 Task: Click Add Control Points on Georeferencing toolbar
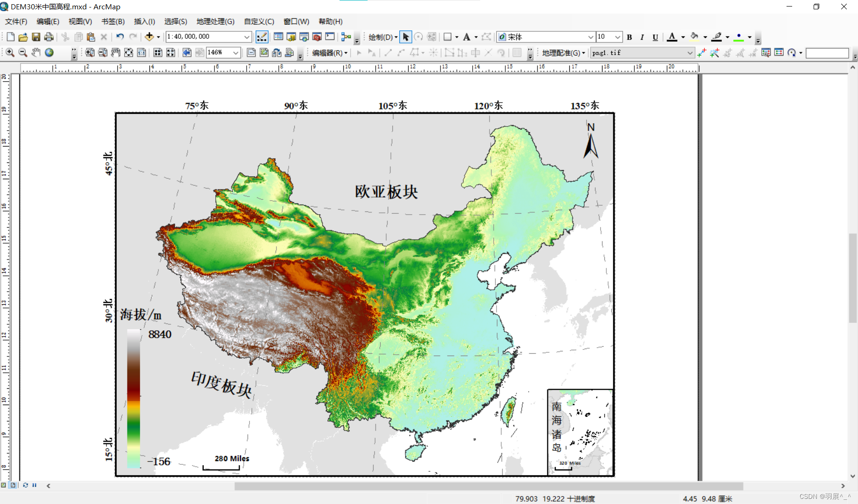pos(702,53)
